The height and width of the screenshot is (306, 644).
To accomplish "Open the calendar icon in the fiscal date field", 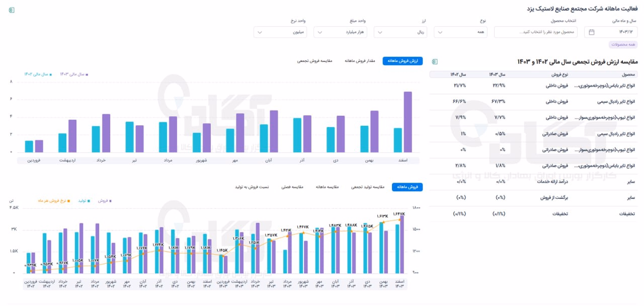I will click(592, 32).
